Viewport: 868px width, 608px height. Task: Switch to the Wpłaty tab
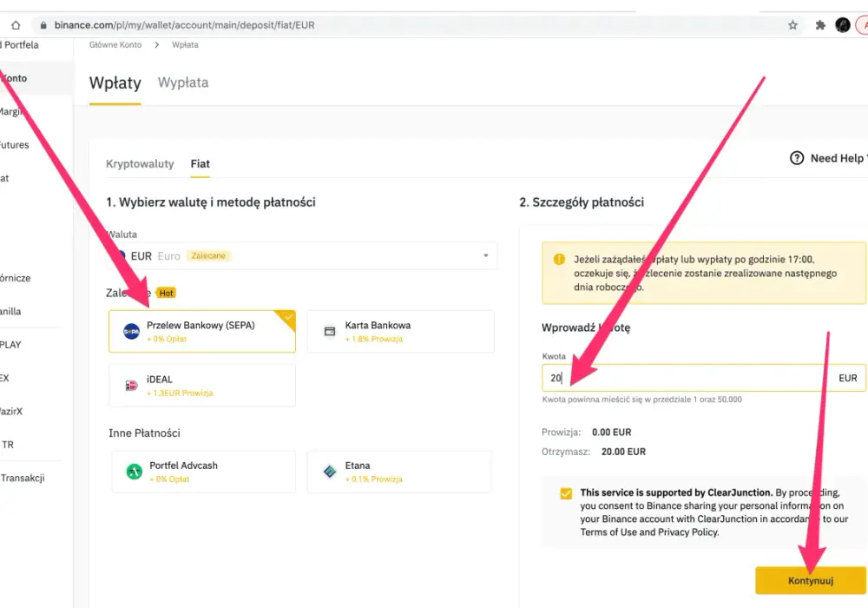pyautogui.click(x=115, y=83)
